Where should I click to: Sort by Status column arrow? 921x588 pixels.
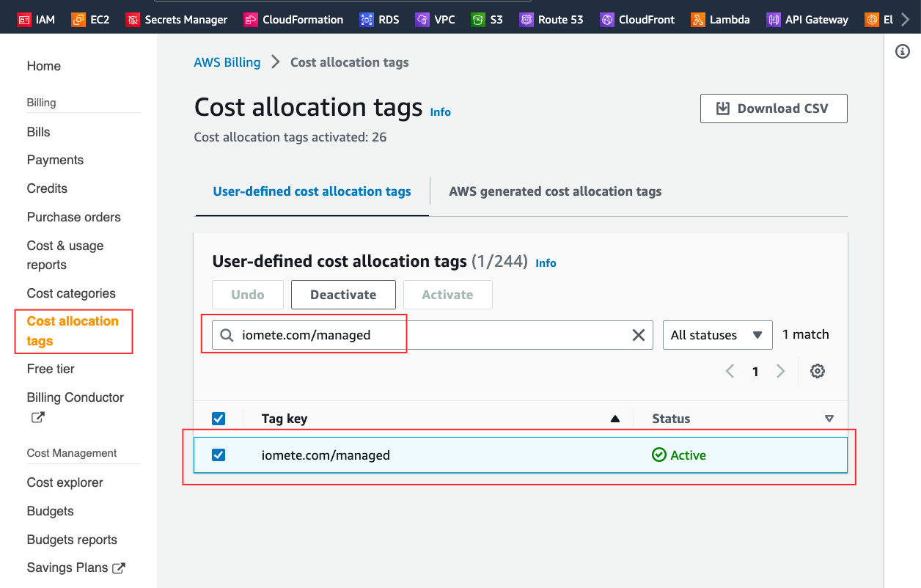pos(829,419)
